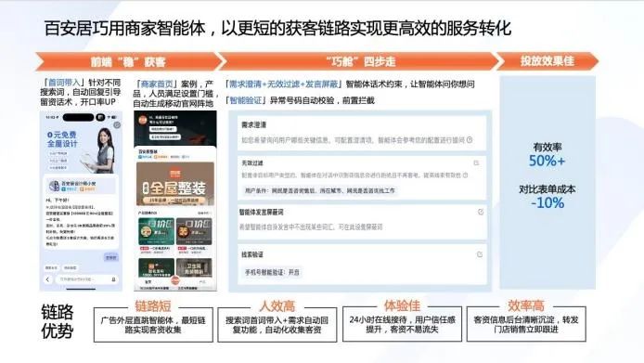The image size is (644, 363).
Task: Click the 希望智能体自身发言 description text
Action: [x=311, y=227]
